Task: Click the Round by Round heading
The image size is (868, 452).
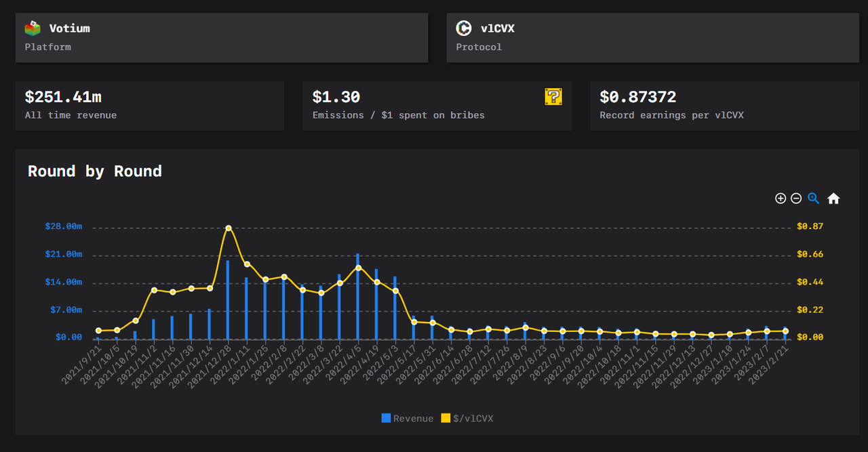Action: [x=95, y=171]
